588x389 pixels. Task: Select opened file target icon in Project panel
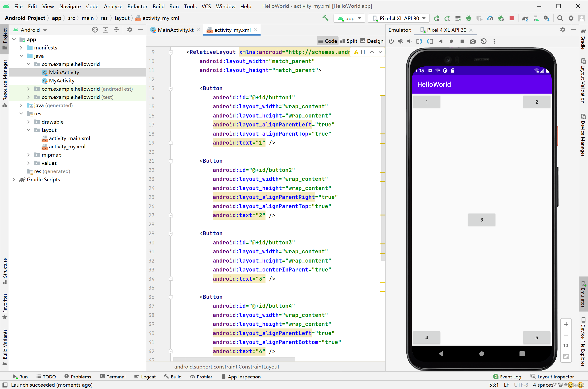[95, 30]
